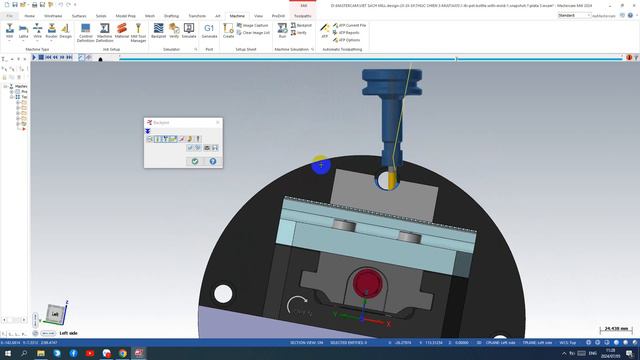Switch to the Wireframe ribbon tab
The image size is (640, 360).
(x=53, y=16)
